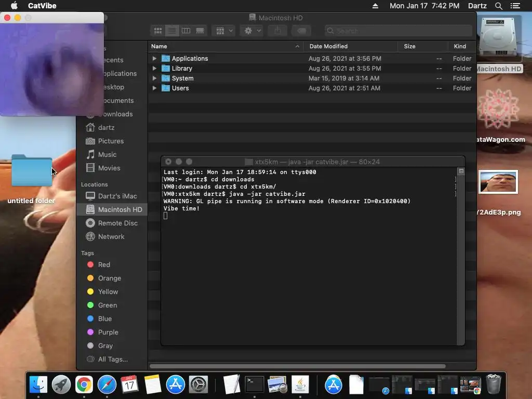This screenshot has height=399, width=532.
Task: Switch Finder to list view
Action: coord(172,31)
